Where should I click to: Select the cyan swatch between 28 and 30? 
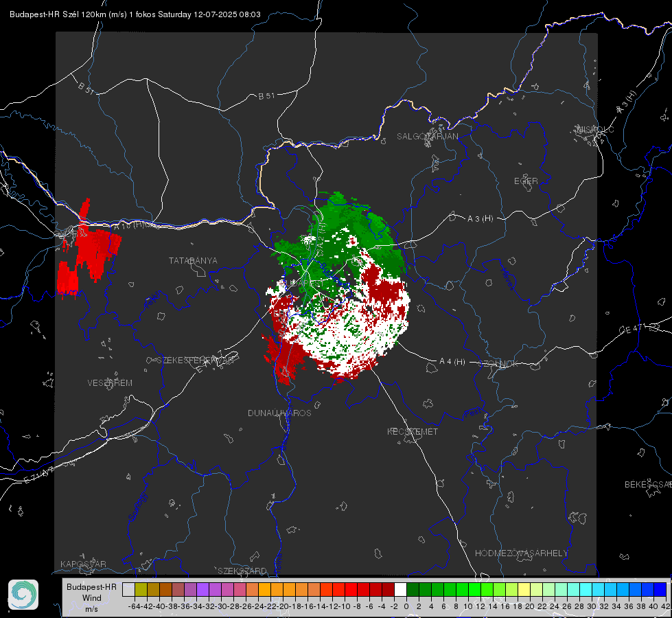coord(586,589)
